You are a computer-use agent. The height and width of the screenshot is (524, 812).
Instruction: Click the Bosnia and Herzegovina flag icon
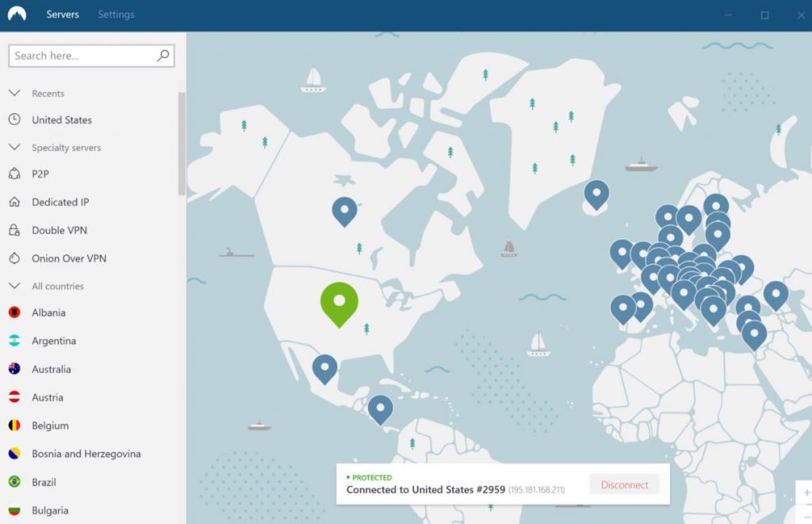14,453
